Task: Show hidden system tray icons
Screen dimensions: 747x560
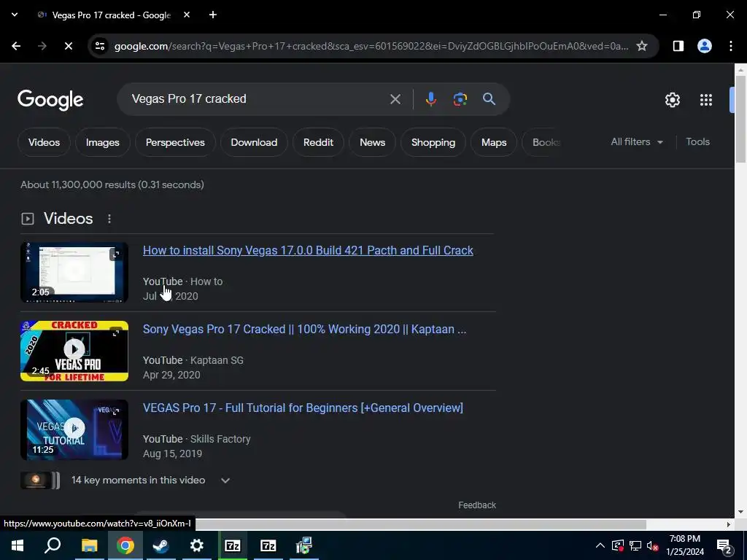Action: coord(600,545)
